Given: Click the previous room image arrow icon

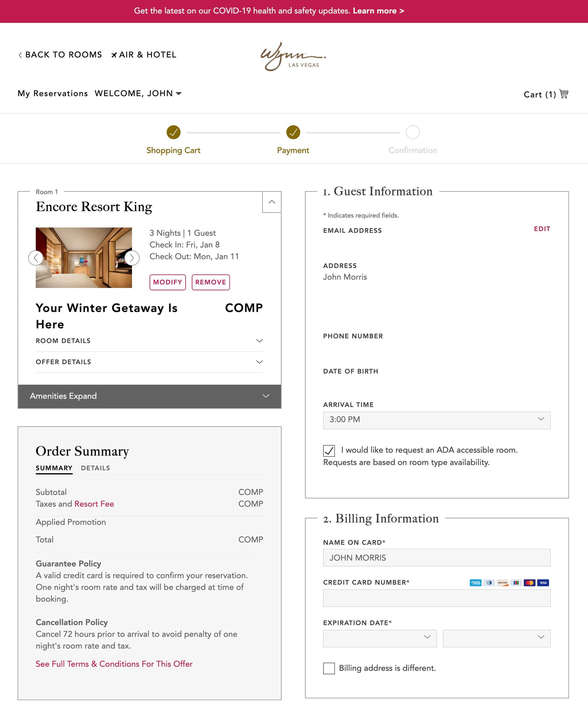Looking at the screenshot, I should [x=37, y=257].
